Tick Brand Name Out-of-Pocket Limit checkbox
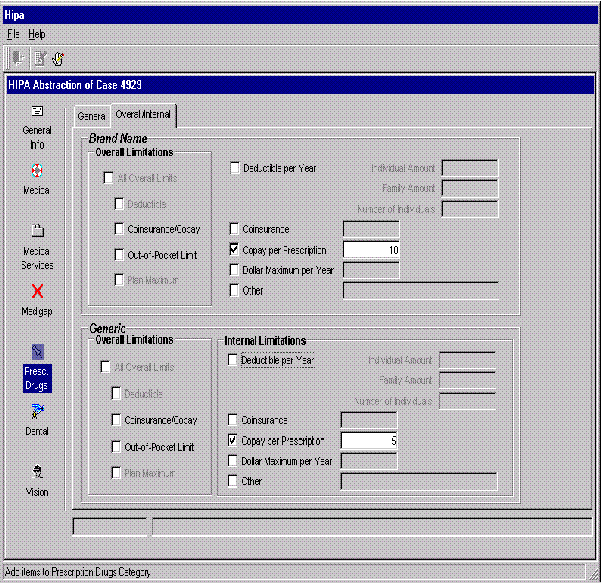This screenshot has width=601, height=584. click(120, 255)
